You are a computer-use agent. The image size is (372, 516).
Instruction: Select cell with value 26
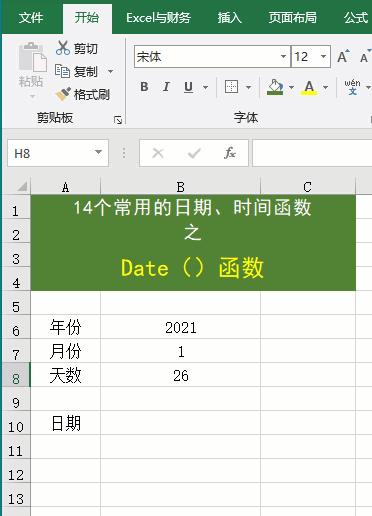(180, 375)
